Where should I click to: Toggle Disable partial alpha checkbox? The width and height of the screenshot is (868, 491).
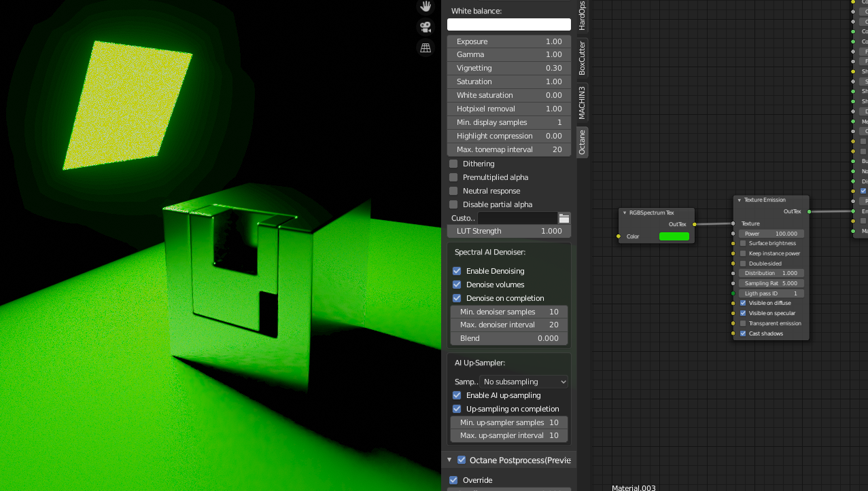point(453,204)
